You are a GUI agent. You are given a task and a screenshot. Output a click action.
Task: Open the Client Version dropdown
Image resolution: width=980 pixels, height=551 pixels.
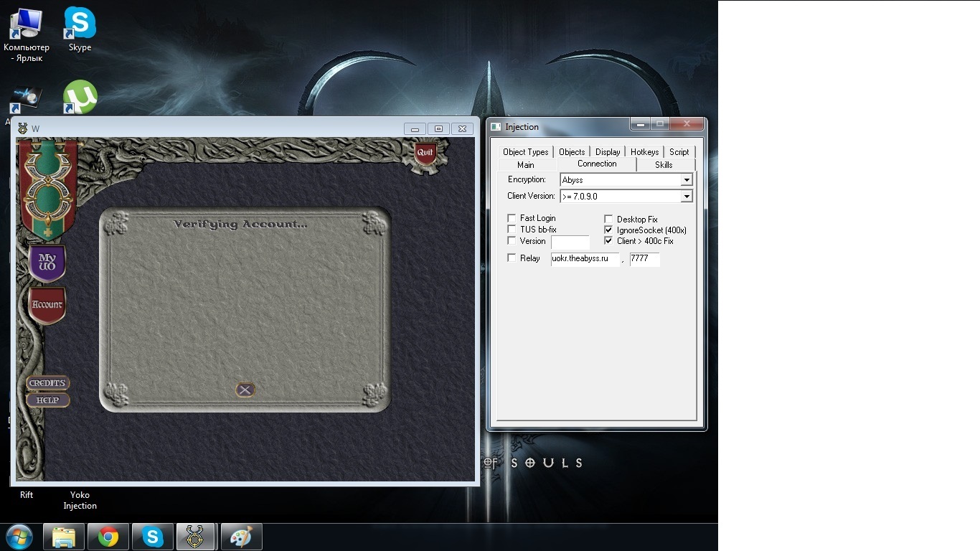click(x=687, y=197)
